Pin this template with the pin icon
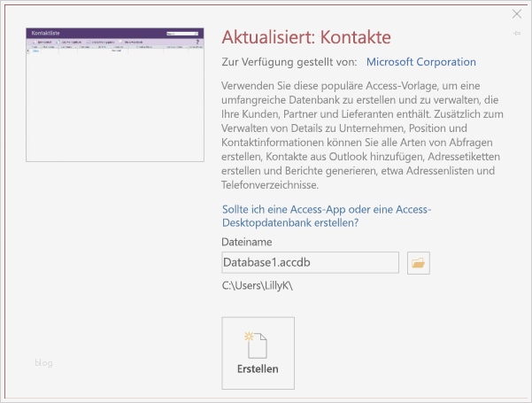Screen dimensions: 532x403 click(x=517, y=34)
